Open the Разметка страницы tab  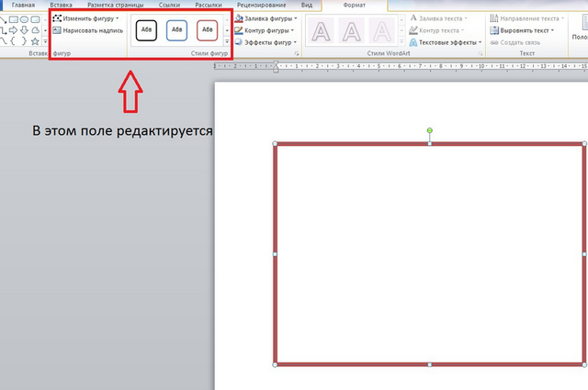116,6
